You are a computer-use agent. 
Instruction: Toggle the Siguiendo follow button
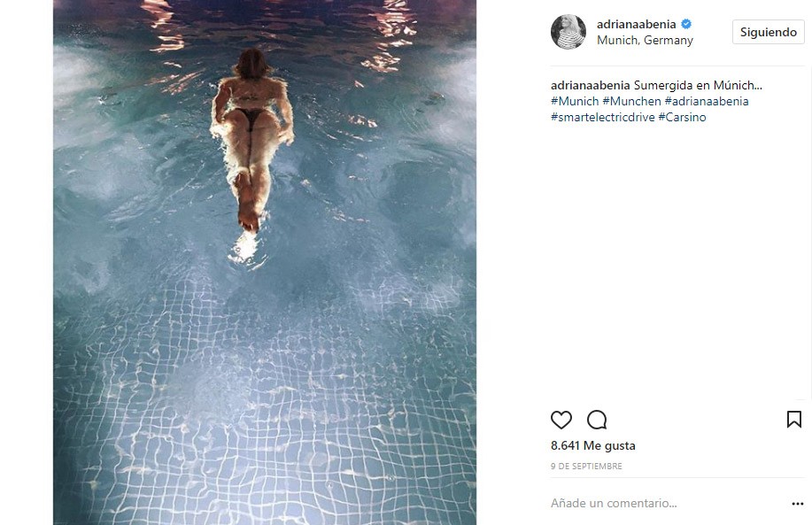768,32
